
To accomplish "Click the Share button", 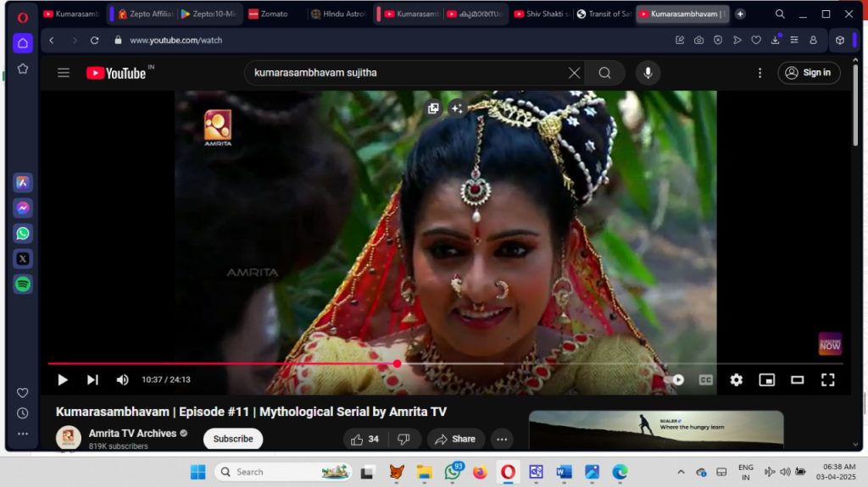I will 455,440.
